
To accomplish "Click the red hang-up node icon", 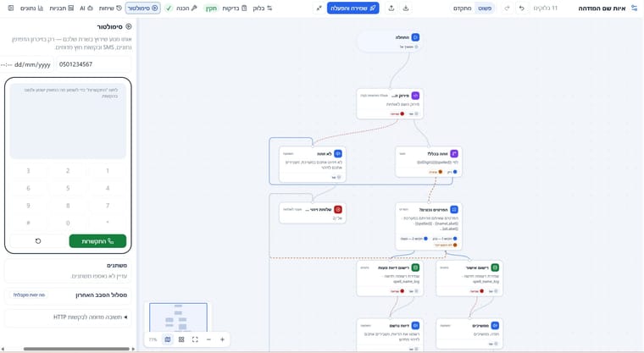I will pos(338,209).
